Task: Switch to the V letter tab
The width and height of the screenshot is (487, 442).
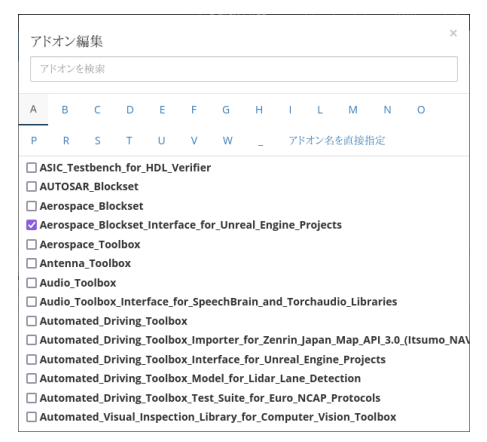Action: [194, 140]
